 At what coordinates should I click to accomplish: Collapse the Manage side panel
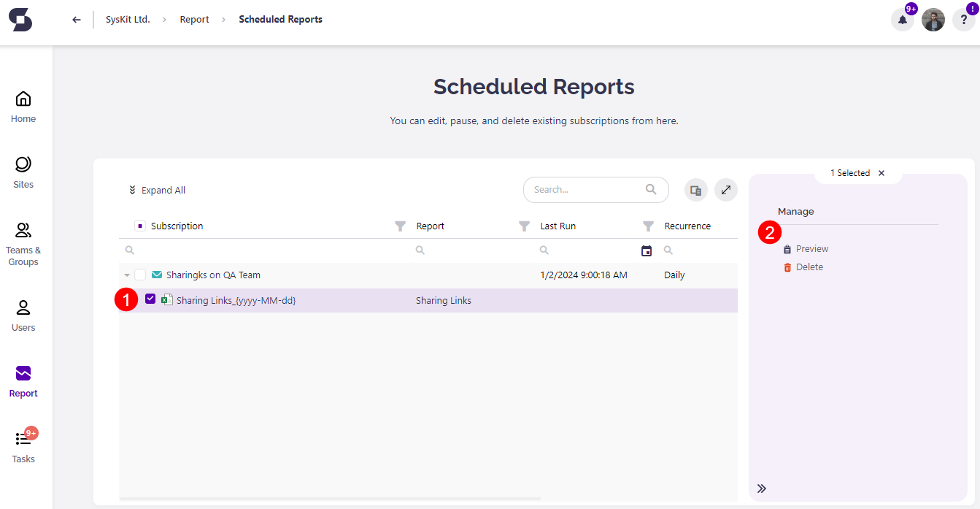click(761, 488)
